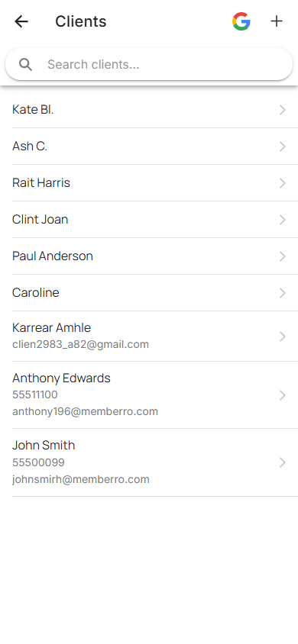This screenshot has width=298, height=644.
Task: Open Kate Bl. chevron arrow
Action: (283, 110)
